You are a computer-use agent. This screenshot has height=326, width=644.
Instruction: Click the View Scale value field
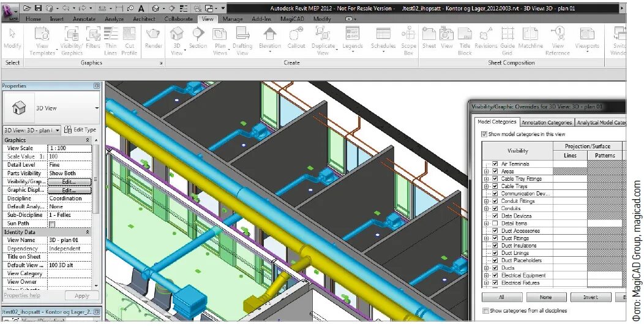coord(69,148)
